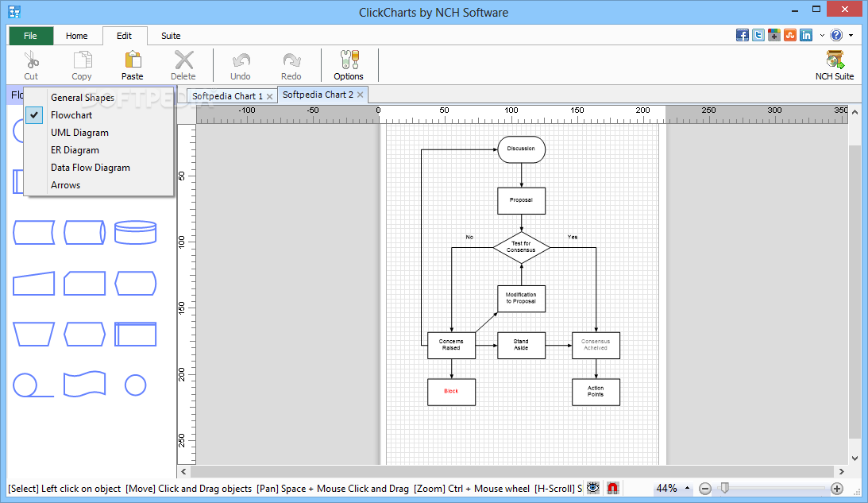This screenshot has height=503, width=868.
Task: Select the direct access storage cylinder shape
Action: coord(85,233)
